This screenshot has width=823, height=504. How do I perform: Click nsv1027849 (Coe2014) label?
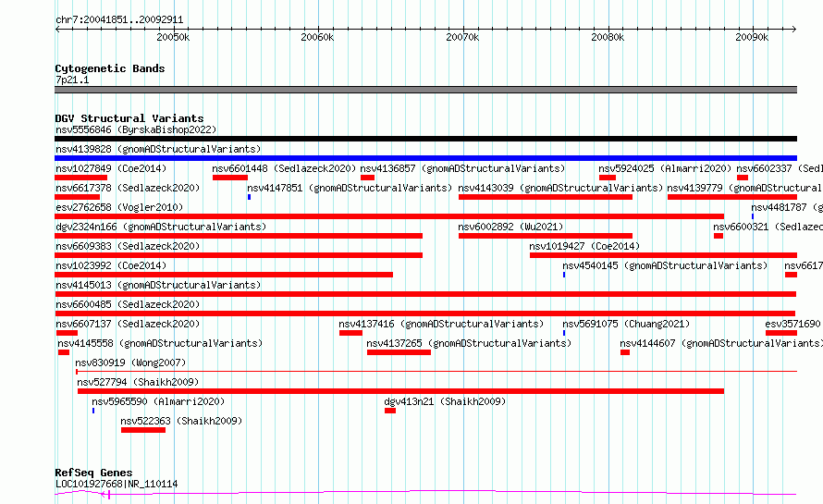coord(111,168)
